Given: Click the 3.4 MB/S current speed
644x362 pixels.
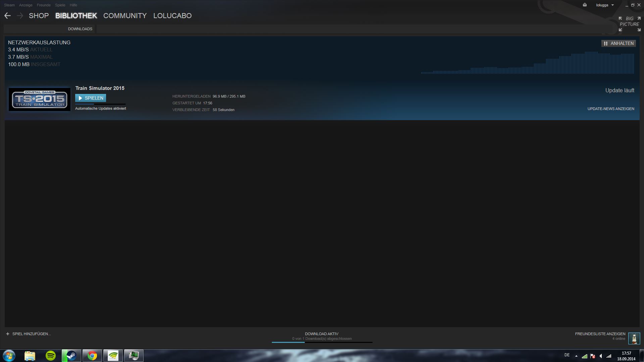Looking at the screenshot, I should [x=18, y=50].
